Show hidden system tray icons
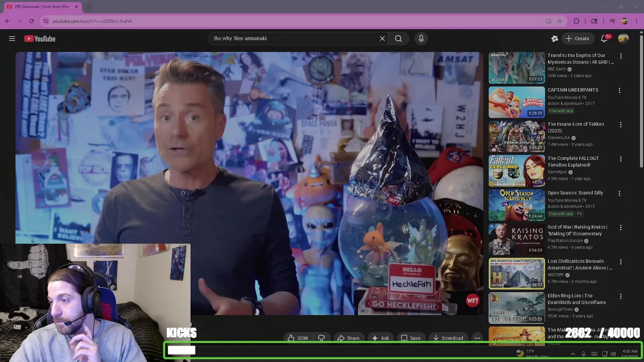 pos(573,354)
